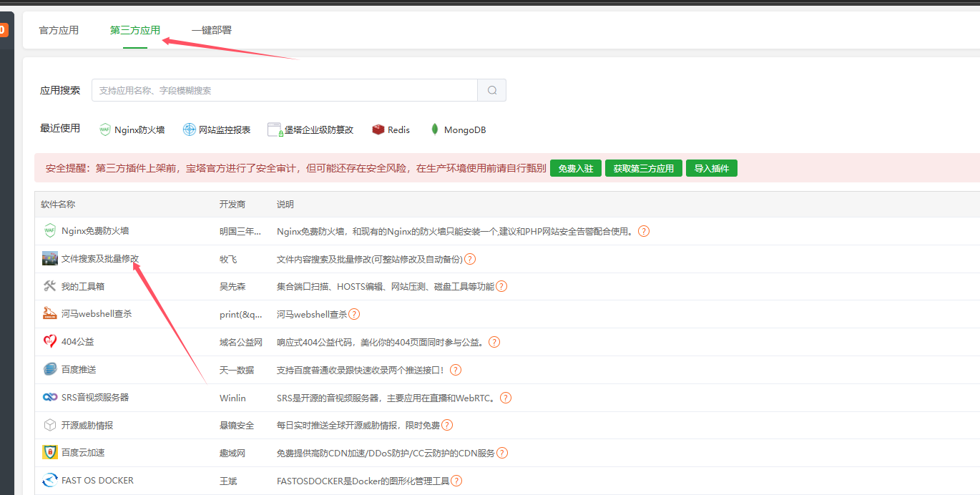Viewport: 980px width, 495px height.
Task: Click the 文件搜索及批量修改 software name
Action: [x=100, y=258]
